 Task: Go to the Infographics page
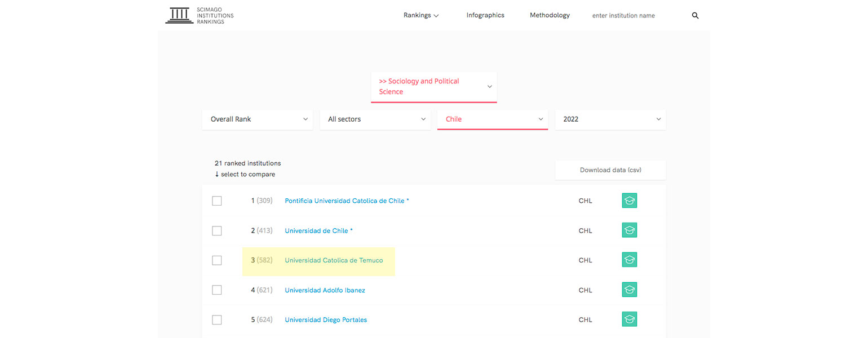point(485,15)
